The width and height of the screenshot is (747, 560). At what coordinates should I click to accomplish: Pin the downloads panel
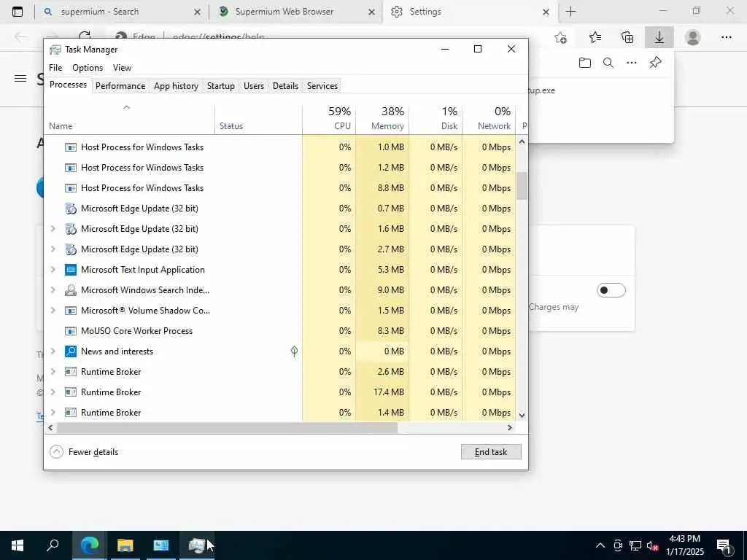tap(656, 63)
